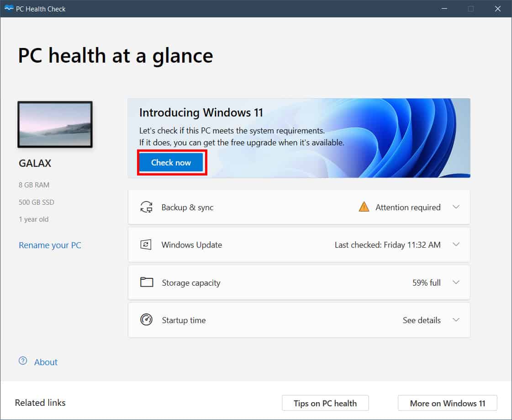Expand the Backup & sync section chevron

click(456, 207)
